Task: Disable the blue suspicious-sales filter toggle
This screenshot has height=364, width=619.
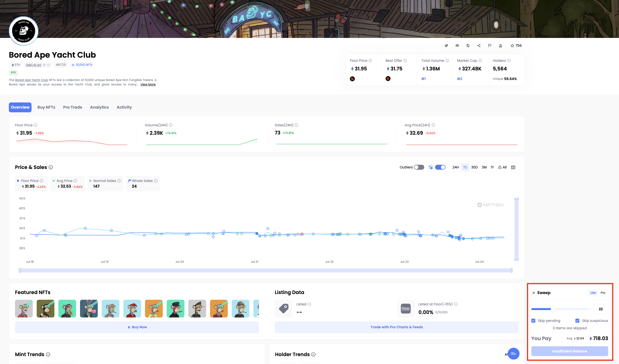Action: (x=440, y=167)
